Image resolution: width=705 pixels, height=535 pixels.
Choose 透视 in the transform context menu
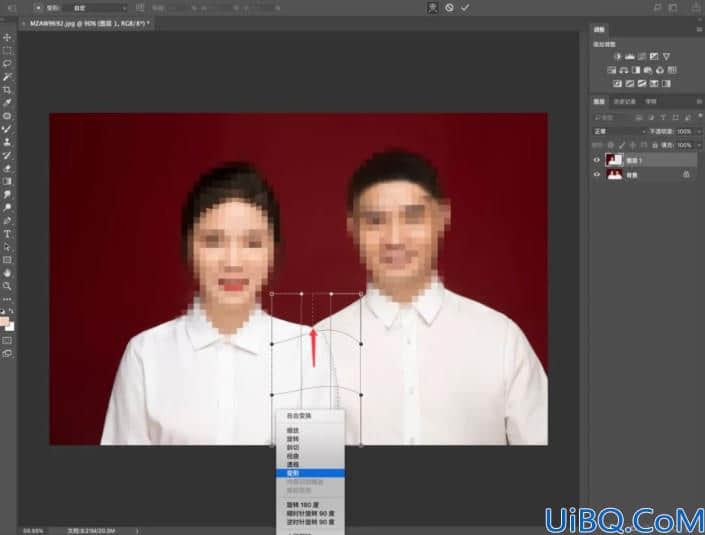[x=310, y=464]
